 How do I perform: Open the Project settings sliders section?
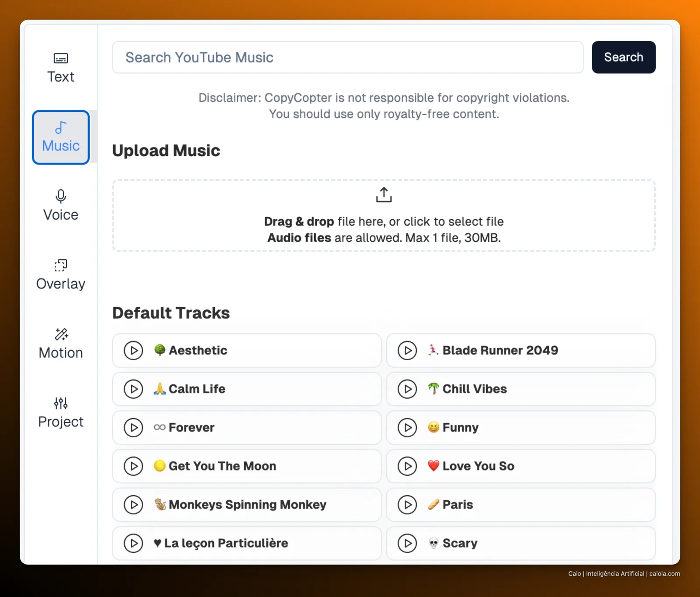click(61, 413)
